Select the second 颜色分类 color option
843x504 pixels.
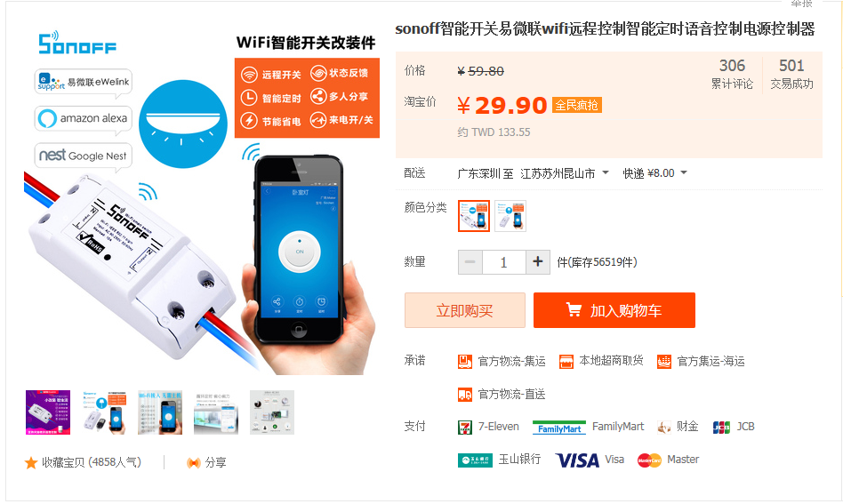(x=510, y=216)
